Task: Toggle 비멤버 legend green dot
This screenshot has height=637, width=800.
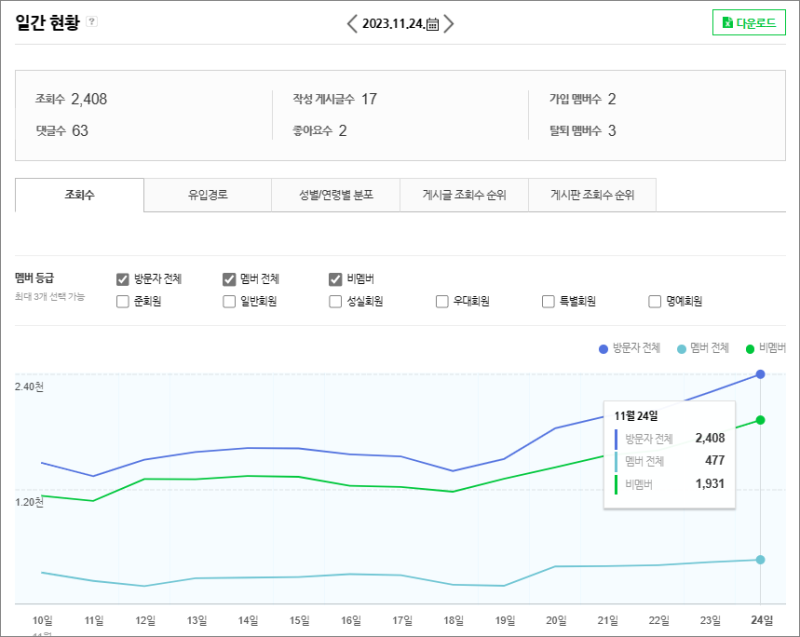Action: pos(750,349)
